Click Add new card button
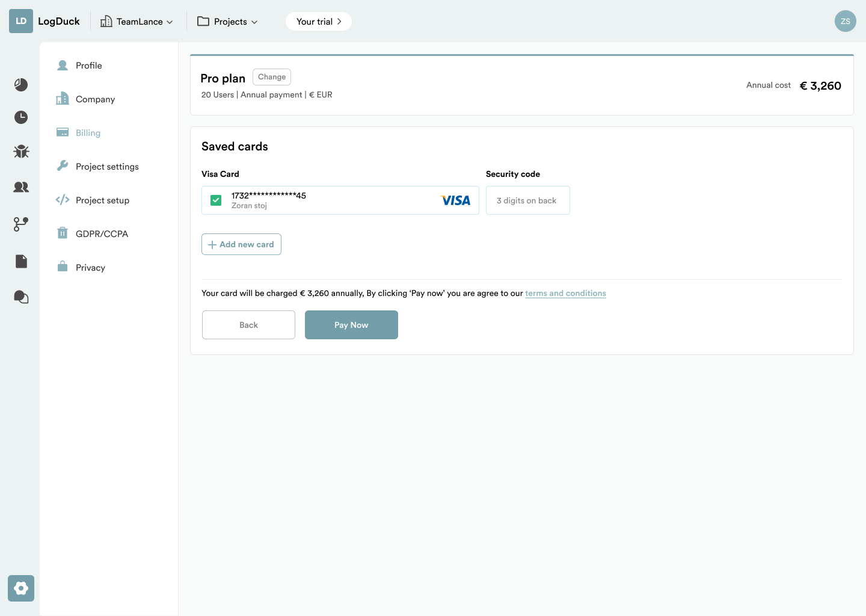 click(241, 244)
